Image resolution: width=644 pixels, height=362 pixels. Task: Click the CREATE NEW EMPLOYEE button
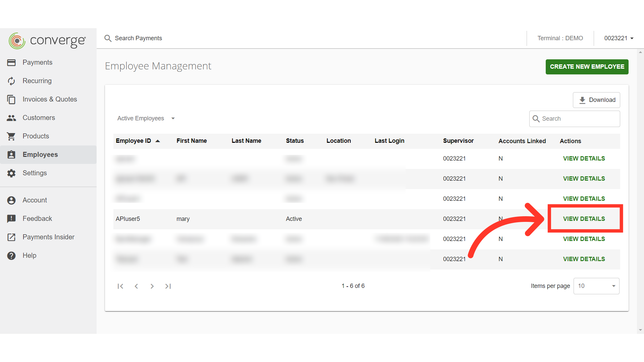pos(587,67)
